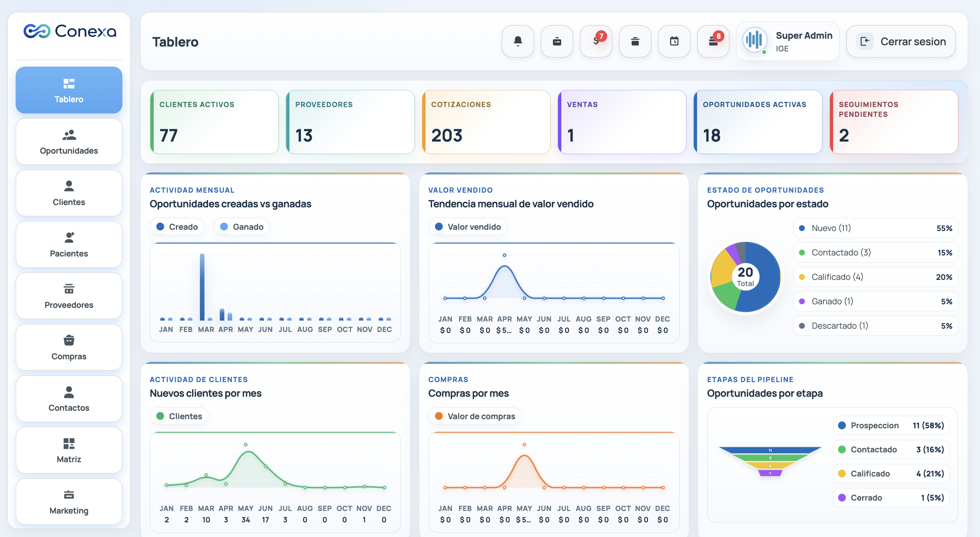Select the Tablero sidebar item
This screenshot has height=537, width=980.
69,90
